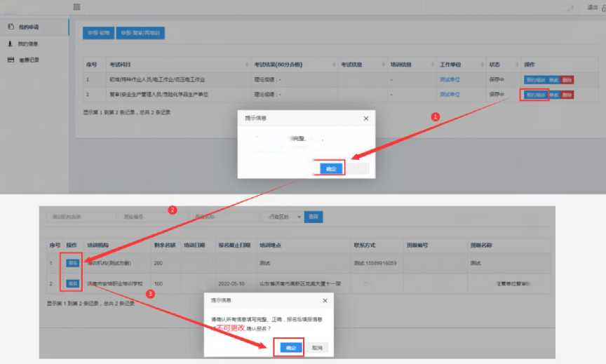
Task: Close the lower 提示信息 confirmation dialog with its X
Action: 325,301
